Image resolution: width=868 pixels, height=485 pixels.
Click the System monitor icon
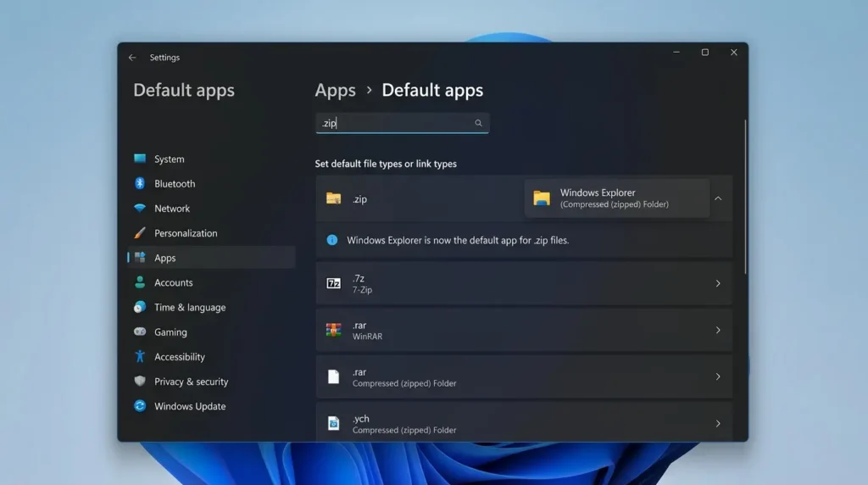coord(140,159)
